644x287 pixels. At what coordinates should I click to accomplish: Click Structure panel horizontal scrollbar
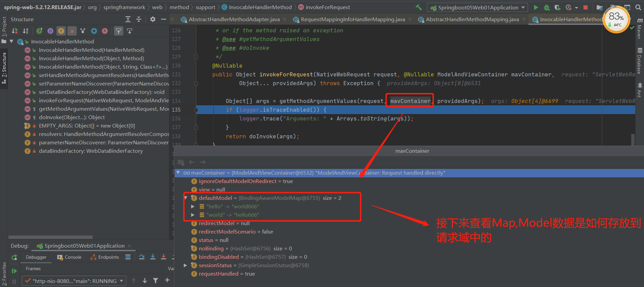point(50,237)
